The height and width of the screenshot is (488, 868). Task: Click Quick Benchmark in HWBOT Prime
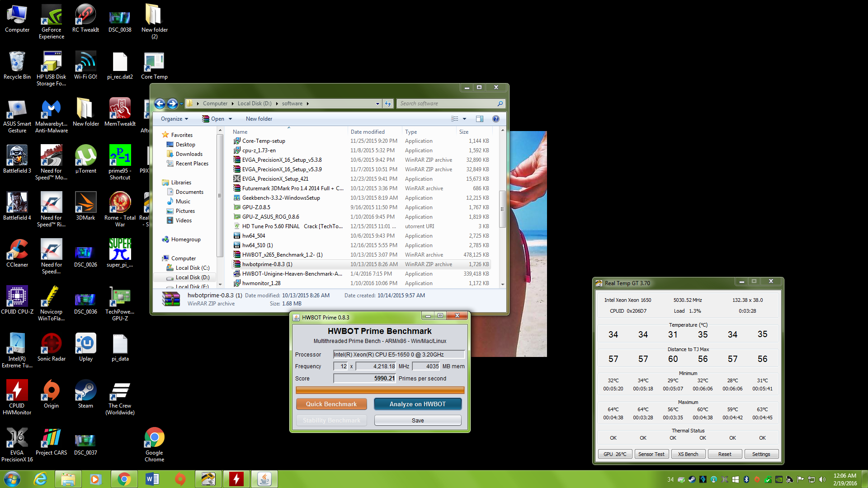331,404
